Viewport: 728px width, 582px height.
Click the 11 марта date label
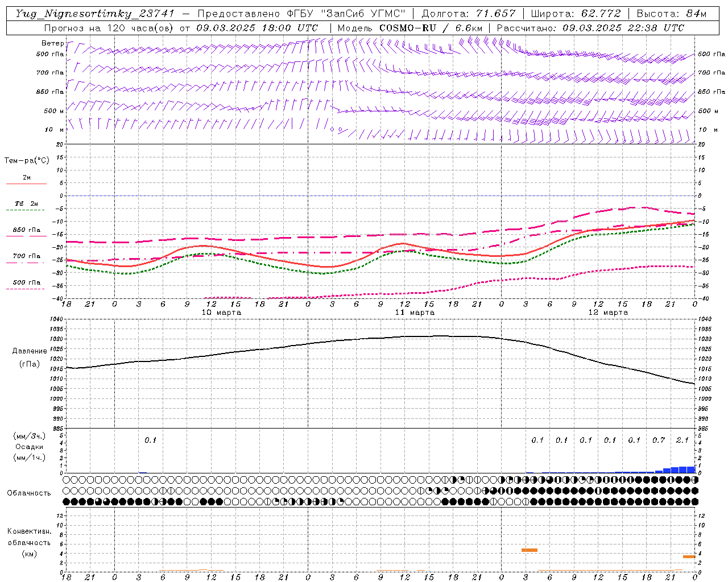[x=415, y=312]
